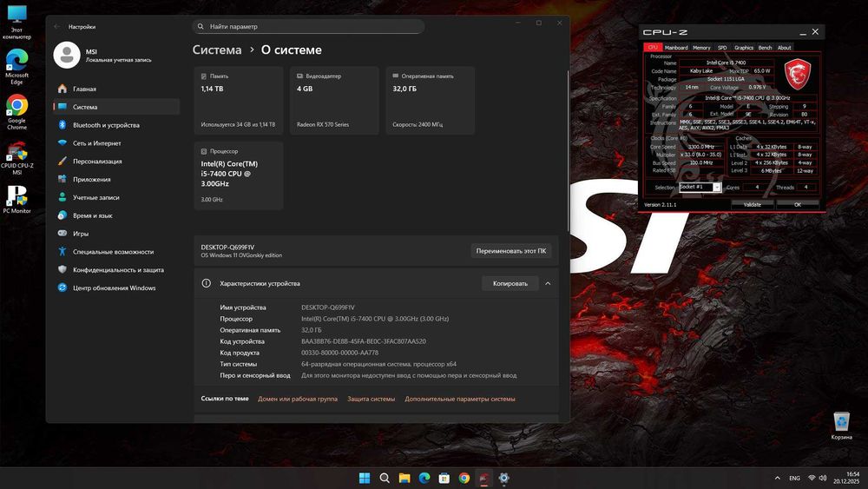Screen dimensions: 868x489
Task: Open PC Monitor desktop shortcut
Action: click(16, 200)
